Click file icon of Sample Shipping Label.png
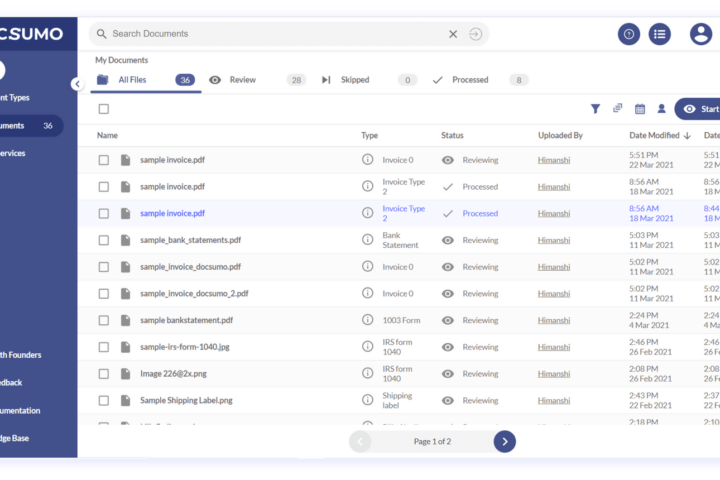 pos(125,400)
